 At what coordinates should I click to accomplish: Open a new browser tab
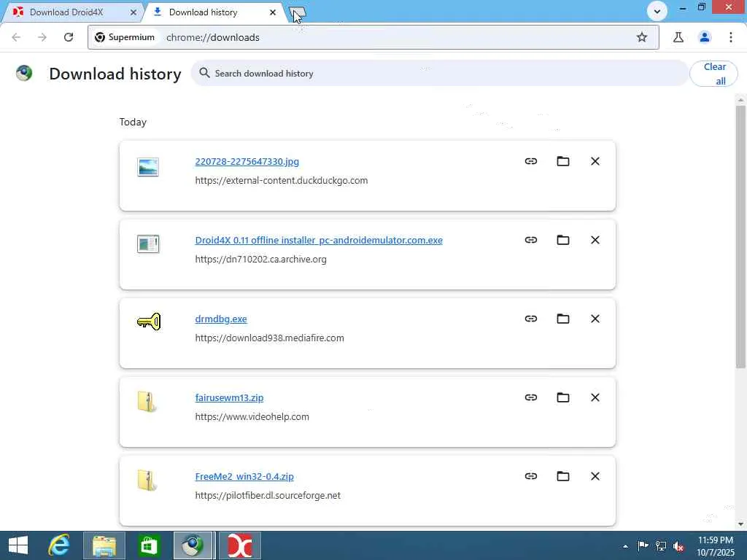298,12
